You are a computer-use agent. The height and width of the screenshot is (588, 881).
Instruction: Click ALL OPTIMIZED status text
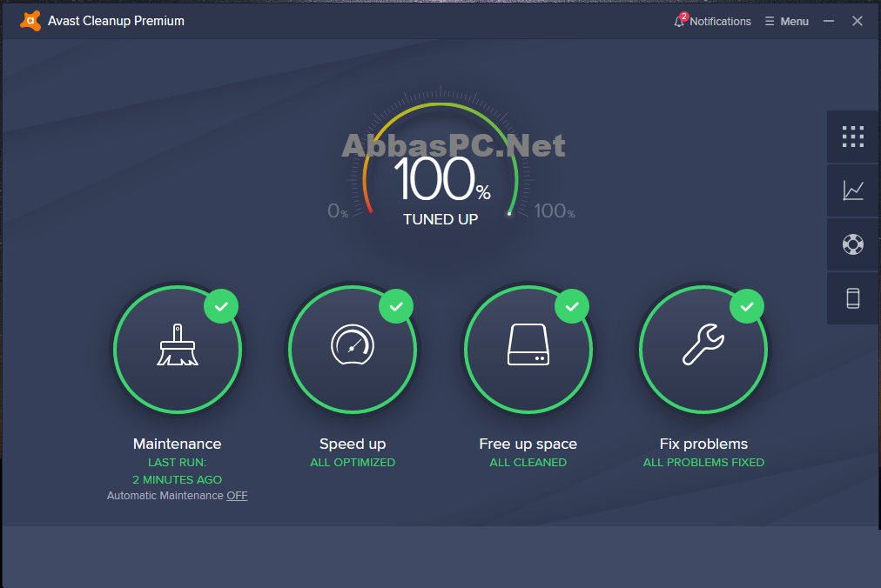[x=353, y=462]
